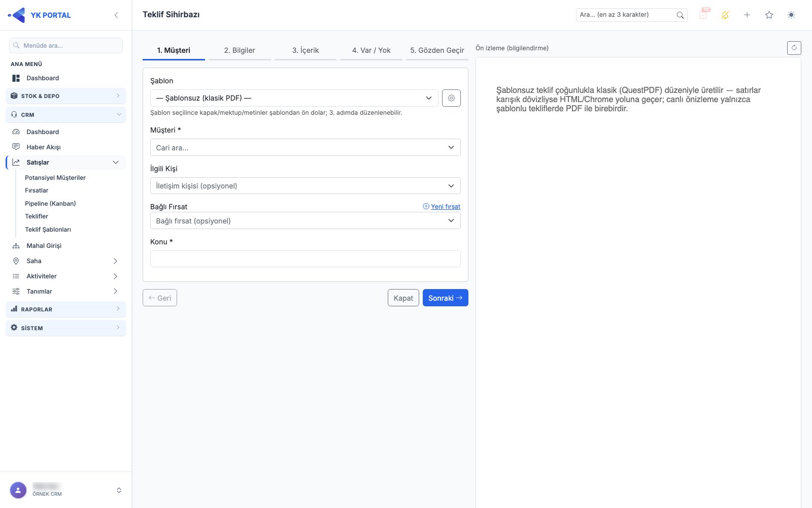The height and width of the screenshot is (508, 812).
Task: Click the Yeni fırsat link
Action: click(x=442, y=206)
